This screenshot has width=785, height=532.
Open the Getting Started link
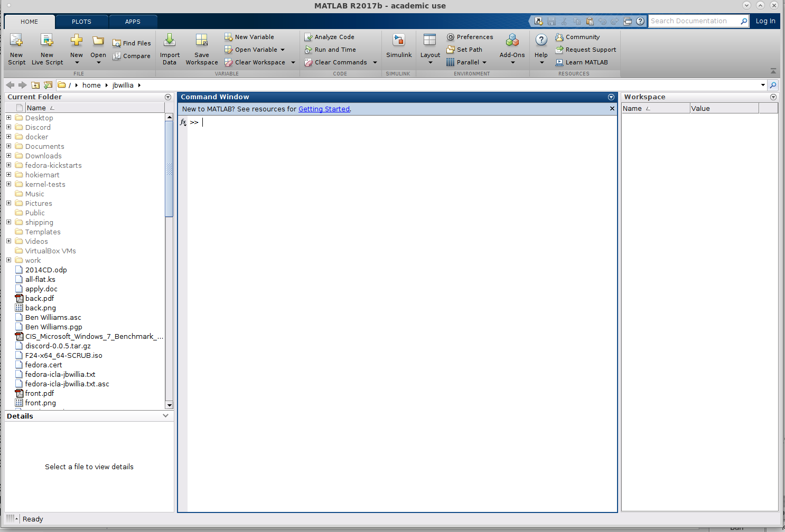click(x=324, y=109)
